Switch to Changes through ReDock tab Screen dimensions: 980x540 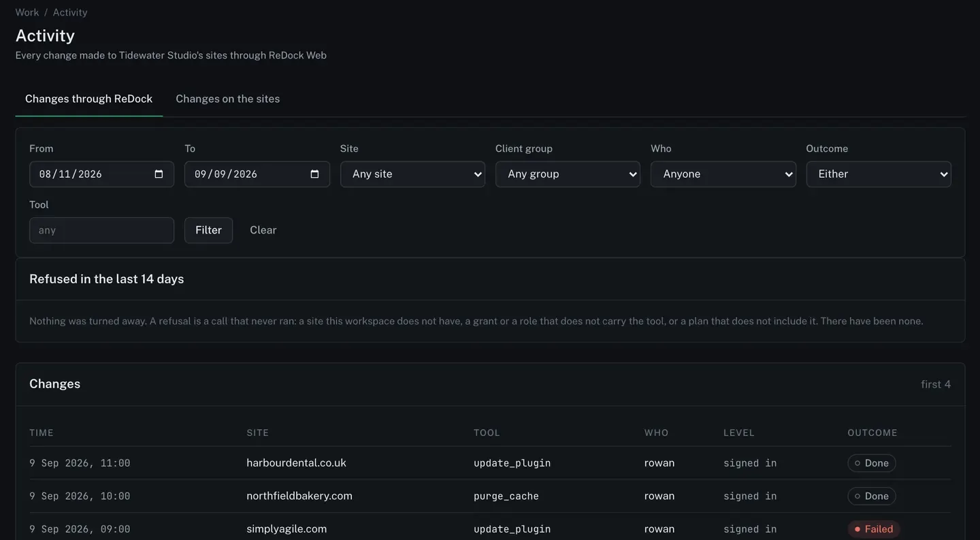tap(89, 99)
